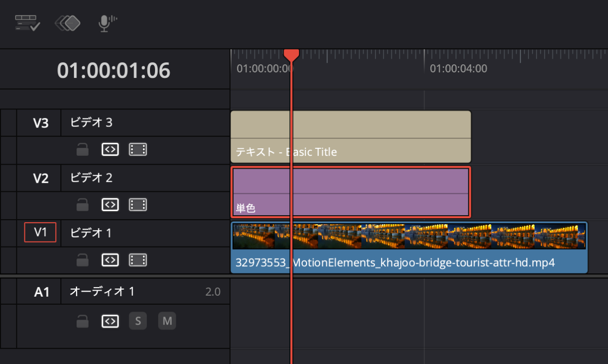Lock the Video 2 track
Image resolution: width=608 pixels, height=364 pixels.
[83, 205]
